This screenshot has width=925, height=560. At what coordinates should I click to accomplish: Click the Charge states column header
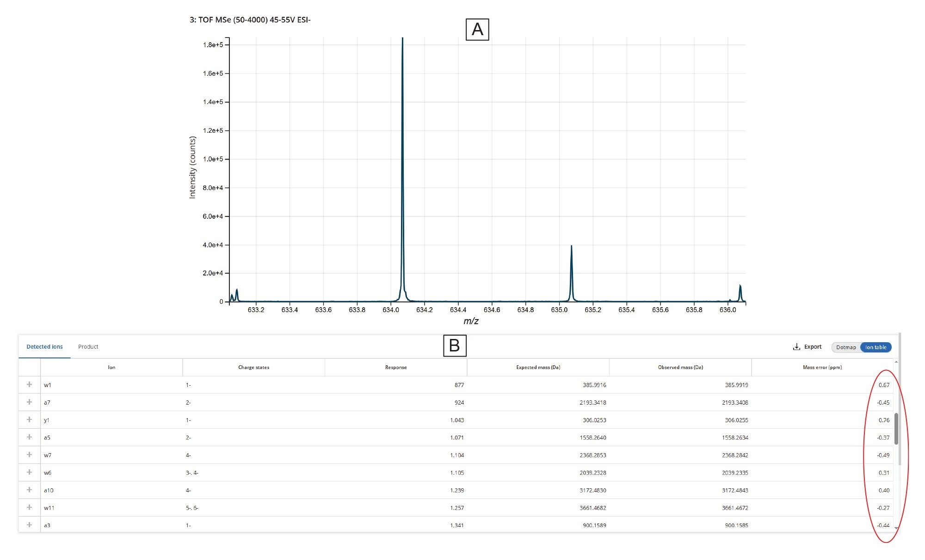[253, 367]
